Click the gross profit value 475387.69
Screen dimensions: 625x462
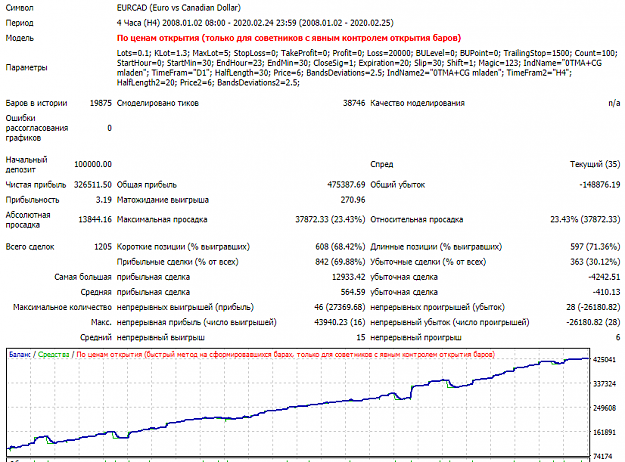pos(346,185)
